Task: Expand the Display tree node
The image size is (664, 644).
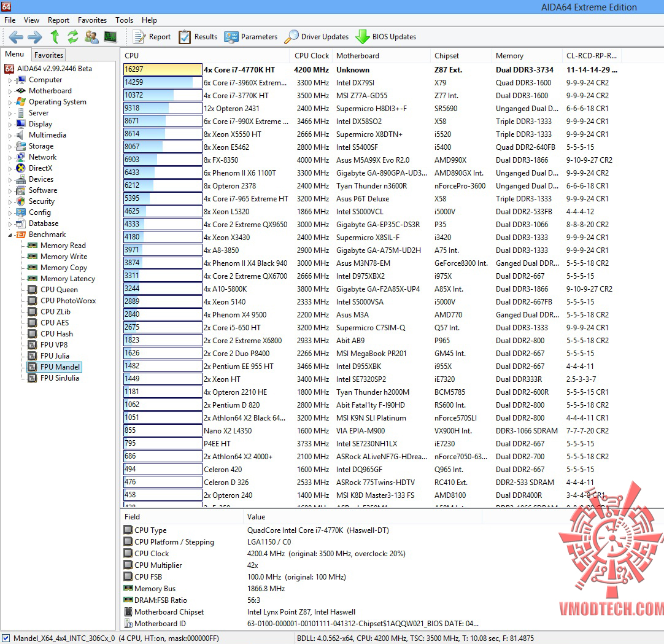Action: coord(10,124)
